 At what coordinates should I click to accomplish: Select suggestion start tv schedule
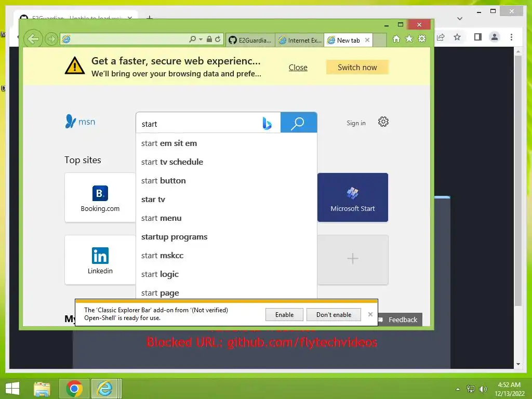click(x=227, y=162)
